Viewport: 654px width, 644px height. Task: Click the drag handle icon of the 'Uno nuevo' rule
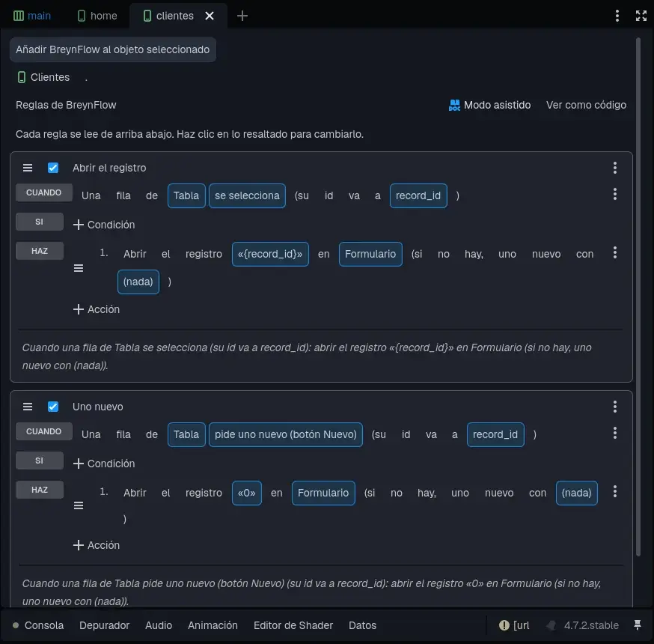[28, 407]
